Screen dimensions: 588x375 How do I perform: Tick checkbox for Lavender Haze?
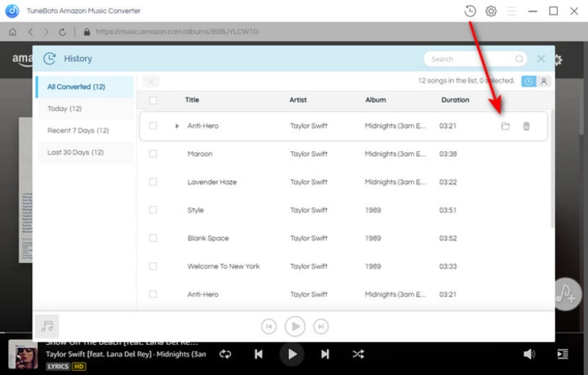click(153, 182)
